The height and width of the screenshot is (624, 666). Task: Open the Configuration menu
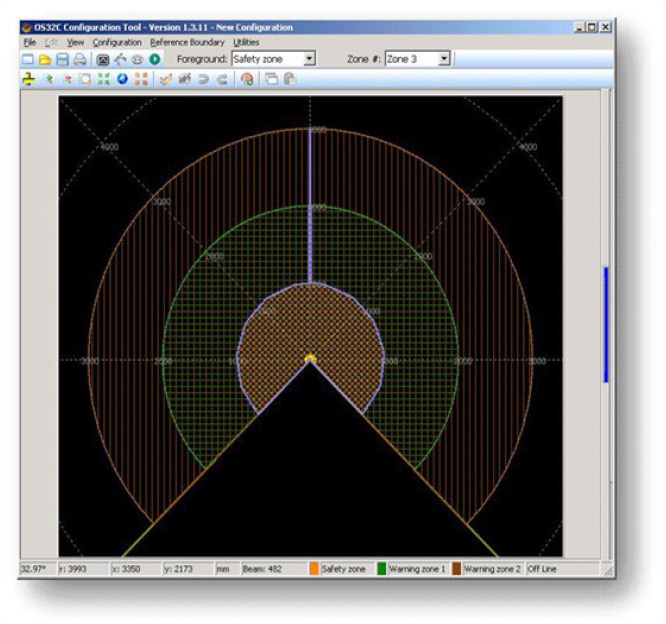[117, 42]
